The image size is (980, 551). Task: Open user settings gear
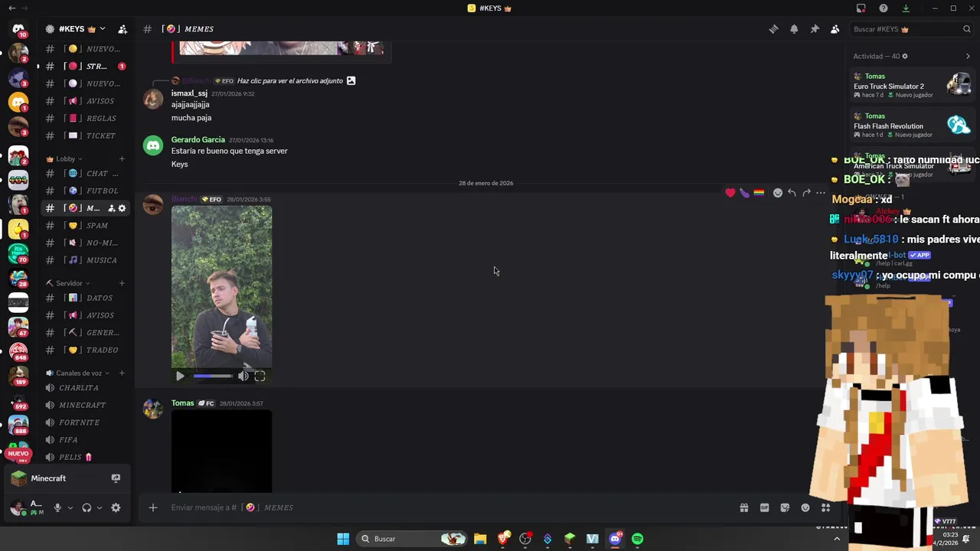point(116,507)
